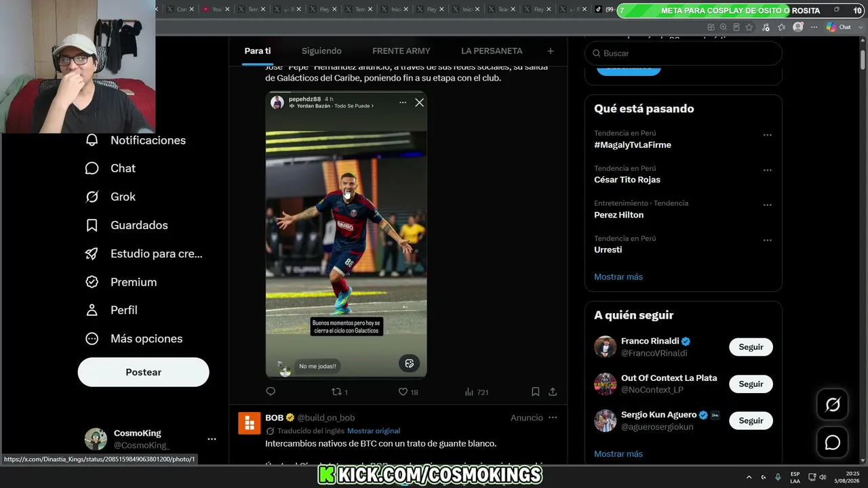Switch to the FRENTE ARMY tab
This screenshot has height=488, width=868.
(x=401, y=51)
